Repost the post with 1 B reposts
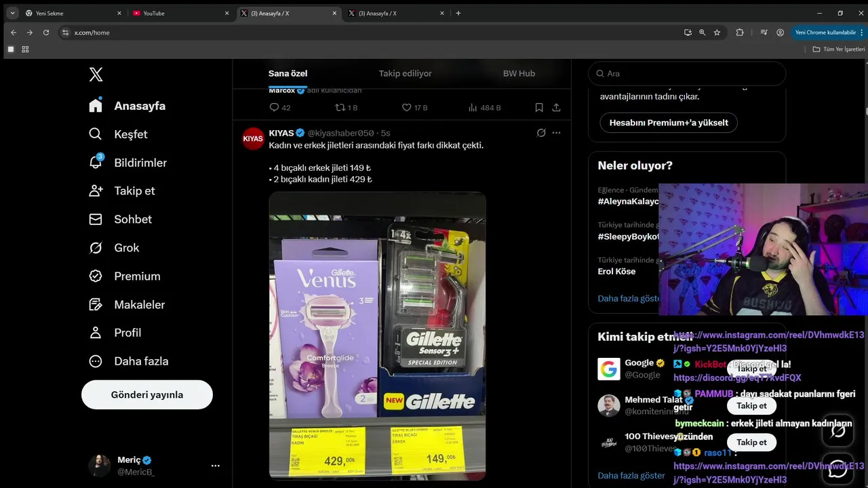The height and width of the screenshot is (488, 868). (x=347, y=107)
